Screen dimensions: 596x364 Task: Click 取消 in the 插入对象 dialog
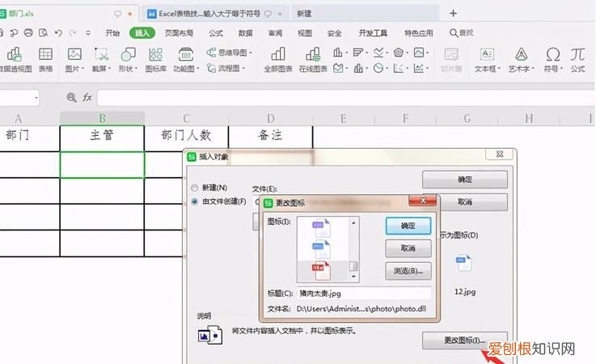pos(465,202)
